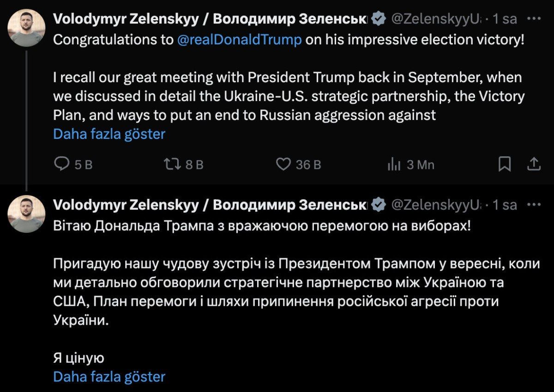The width and height of the screenshot is (554, 392).
Task: Click the first tweet's profile avatar
Action: pyautogui.click(x=27, y=28)
